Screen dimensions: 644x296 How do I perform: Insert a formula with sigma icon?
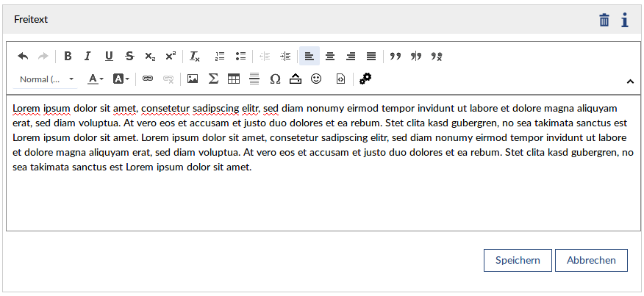point(213,79)
